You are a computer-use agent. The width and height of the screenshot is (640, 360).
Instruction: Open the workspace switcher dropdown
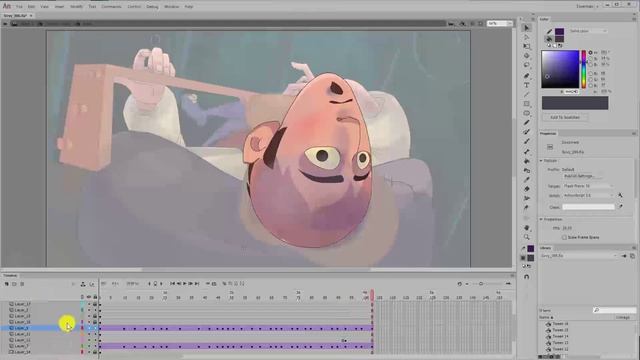[588, 6]
